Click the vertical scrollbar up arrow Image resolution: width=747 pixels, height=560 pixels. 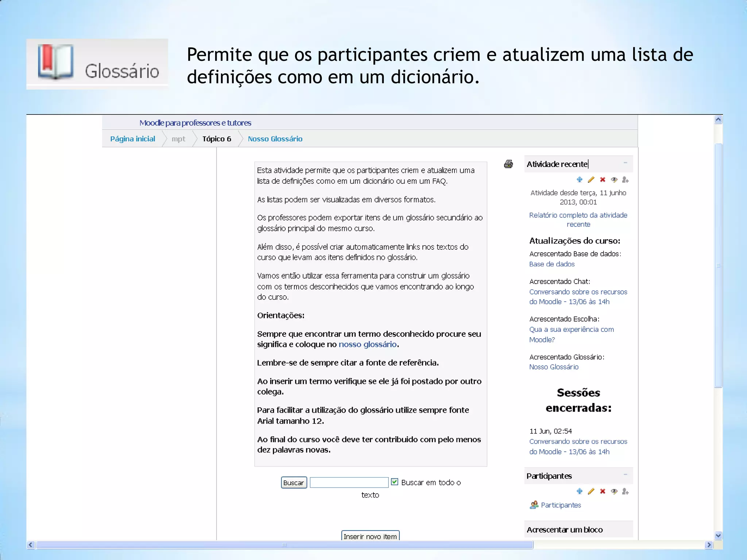point(718,120)
